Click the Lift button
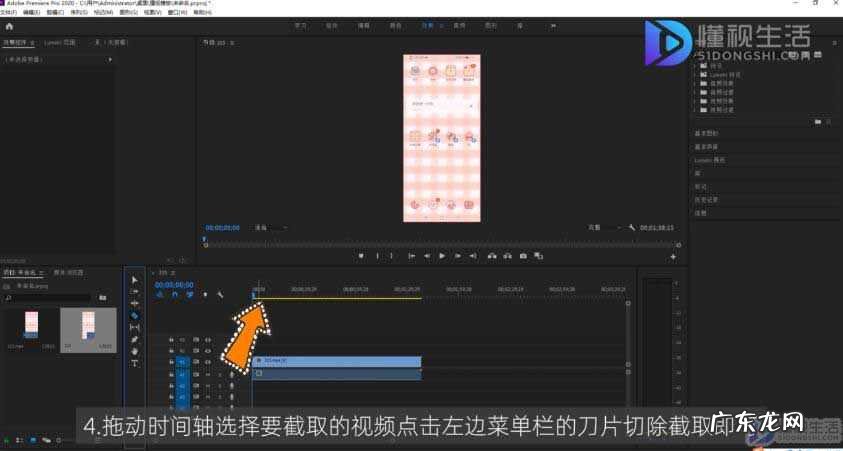The image size is (843, 451). pyautogui.click(x=492, y=256)
